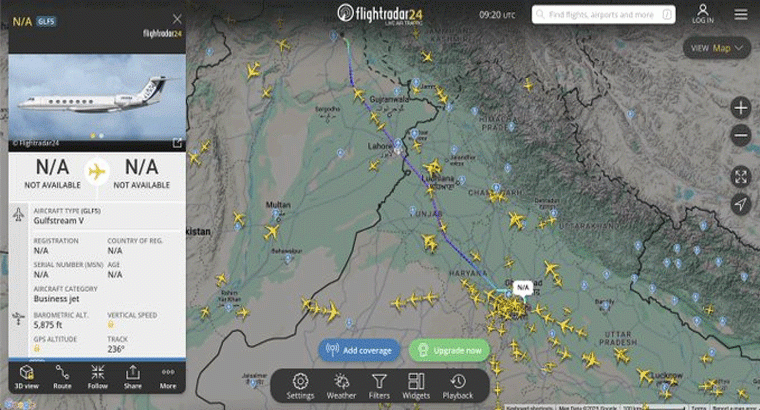This screenshot has width=760, height=410.
Task: Zoom out on the map
Action: pos(741,135)
